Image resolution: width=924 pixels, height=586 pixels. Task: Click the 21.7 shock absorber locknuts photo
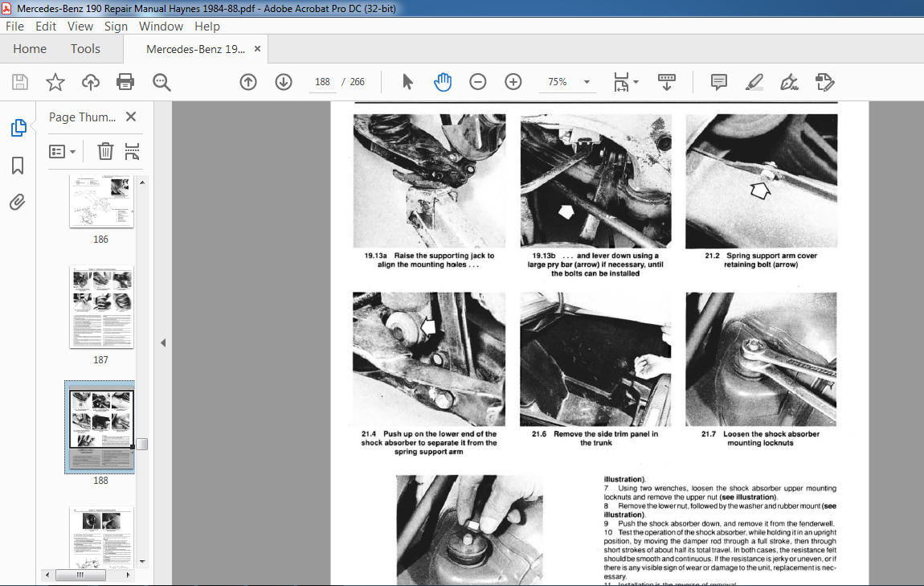[x=761, y=359]
